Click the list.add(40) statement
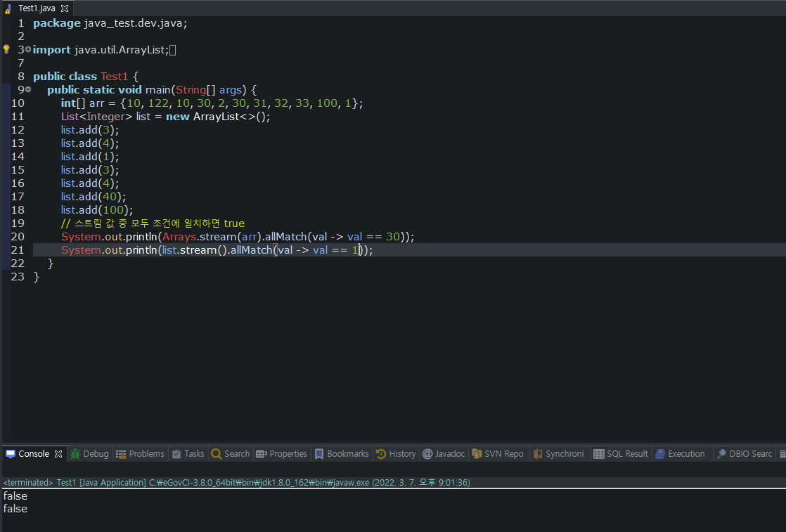Image resolution: width=786 pixels, height=532 pixels. pyautogui.click(x=94, y=196)
